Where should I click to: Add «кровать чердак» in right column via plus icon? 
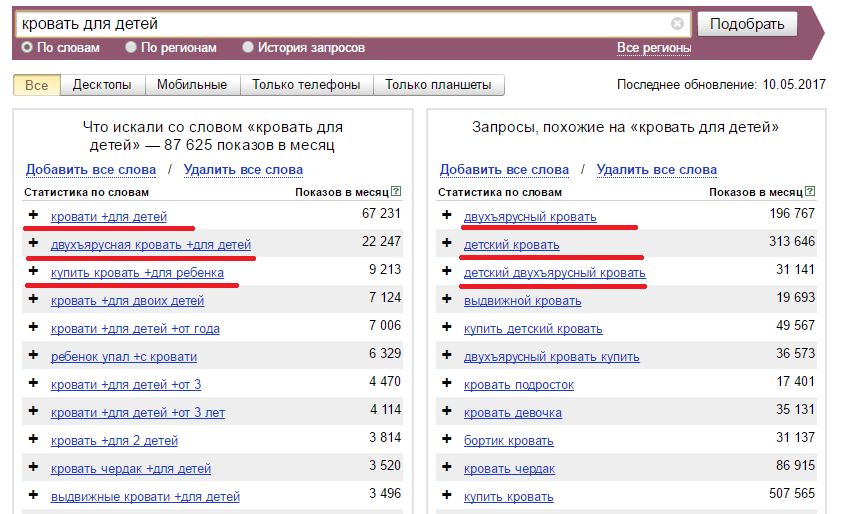(446, 467)
